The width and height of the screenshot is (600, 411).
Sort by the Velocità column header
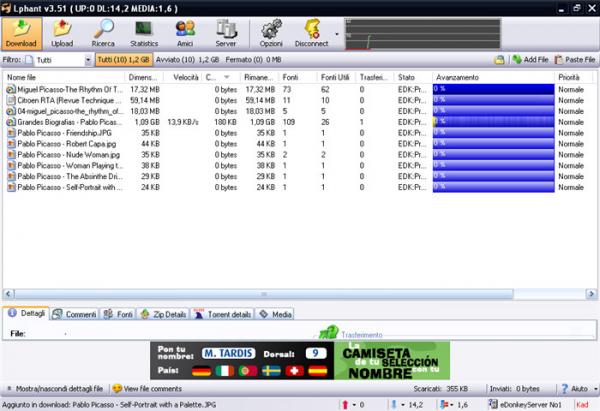183,77
